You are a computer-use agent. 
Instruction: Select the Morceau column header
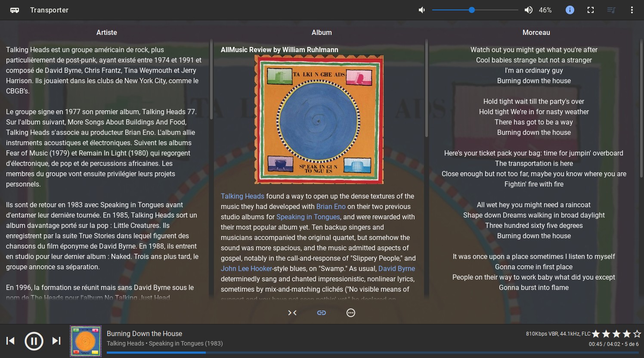coord(536,32)
